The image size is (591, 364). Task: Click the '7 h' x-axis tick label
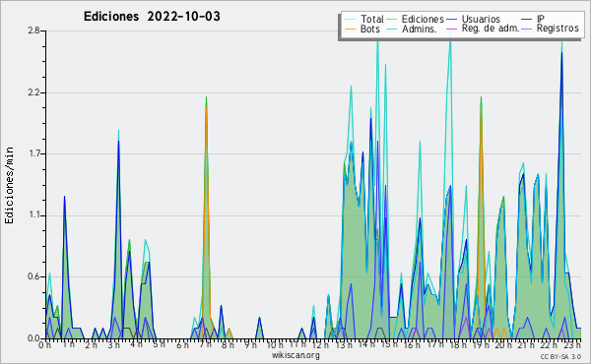pyautogui.click(x=205, y=344)
